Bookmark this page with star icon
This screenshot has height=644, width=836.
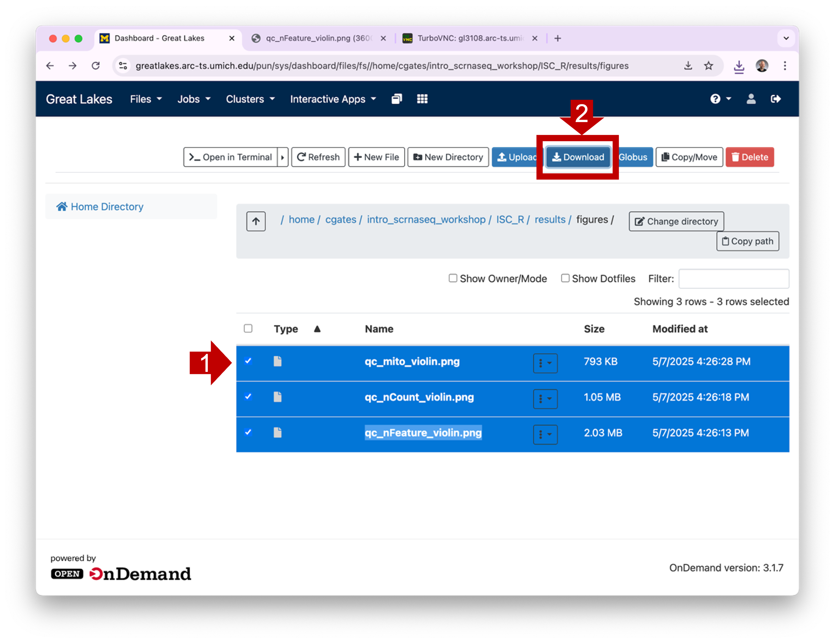(708, 66)
